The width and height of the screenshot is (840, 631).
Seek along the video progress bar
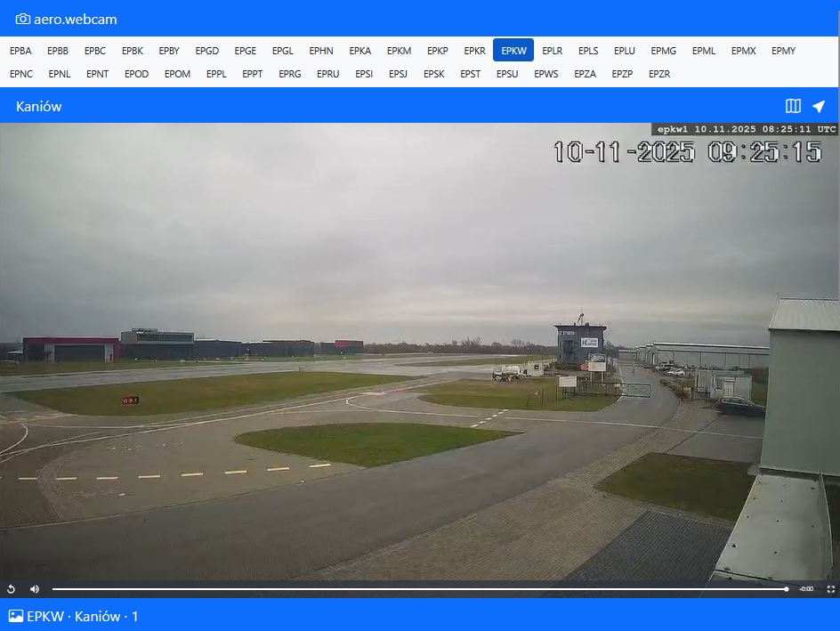[418, 589]
